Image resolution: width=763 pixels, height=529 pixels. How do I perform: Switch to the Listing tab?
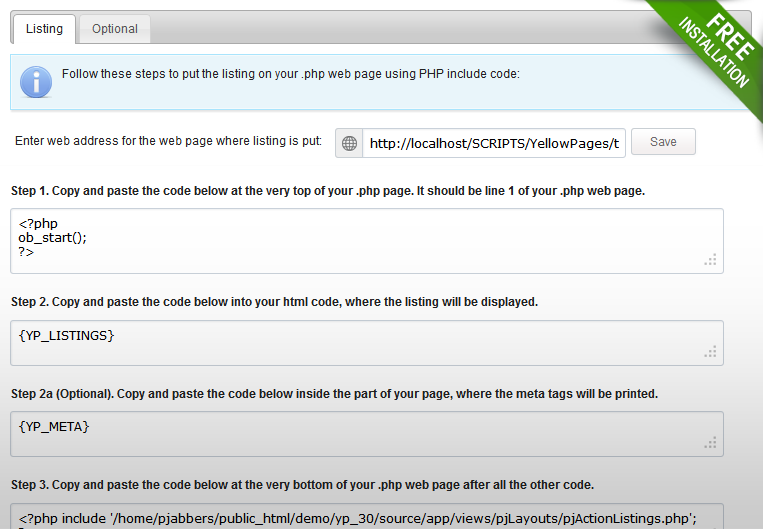[44, 29]
